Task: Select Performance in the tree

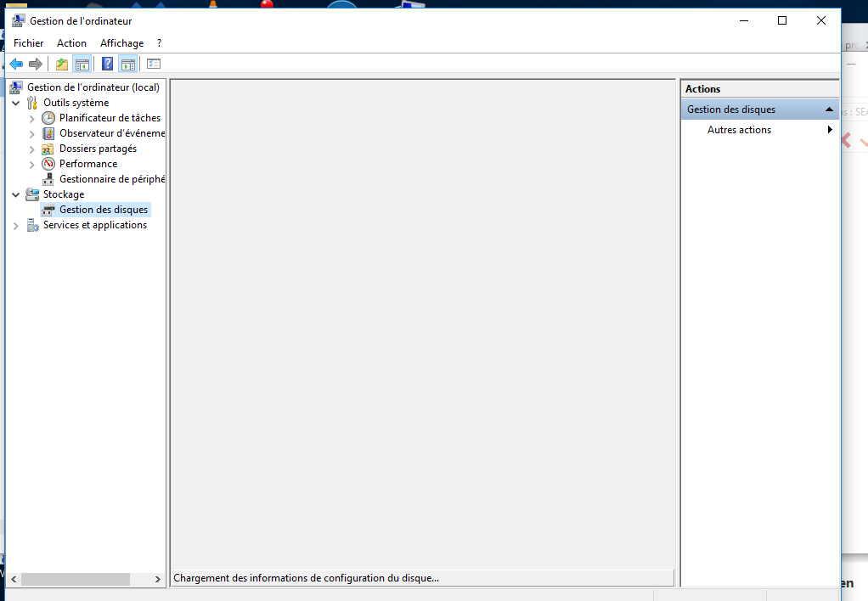Action: [x=88, y=164]
